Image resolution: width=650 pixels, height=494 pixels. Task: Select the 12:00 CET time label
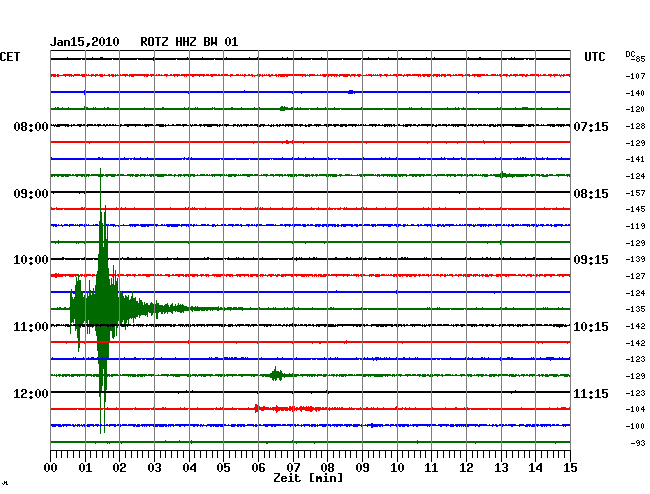pyautogui.click(x=31, y=393)
